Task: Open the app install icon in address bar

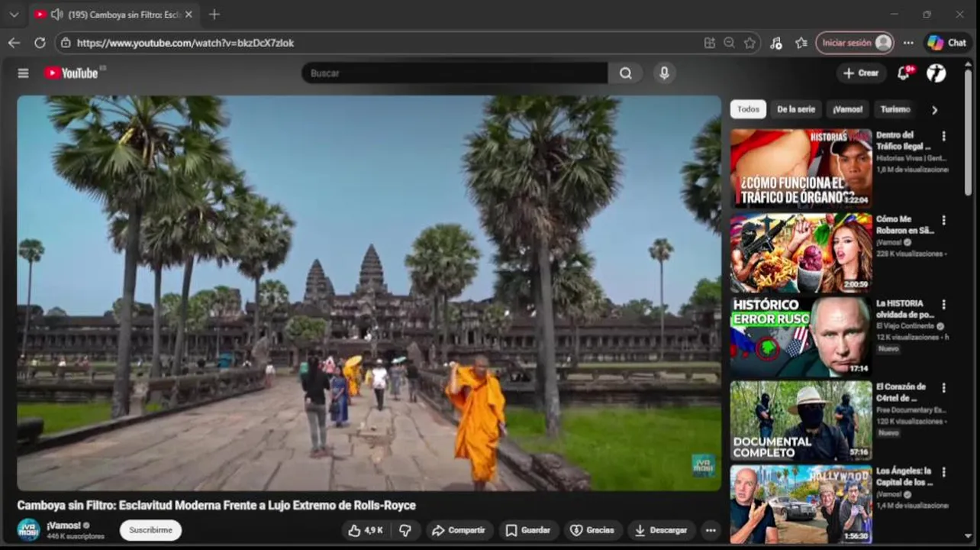Action: pos(710,43)
